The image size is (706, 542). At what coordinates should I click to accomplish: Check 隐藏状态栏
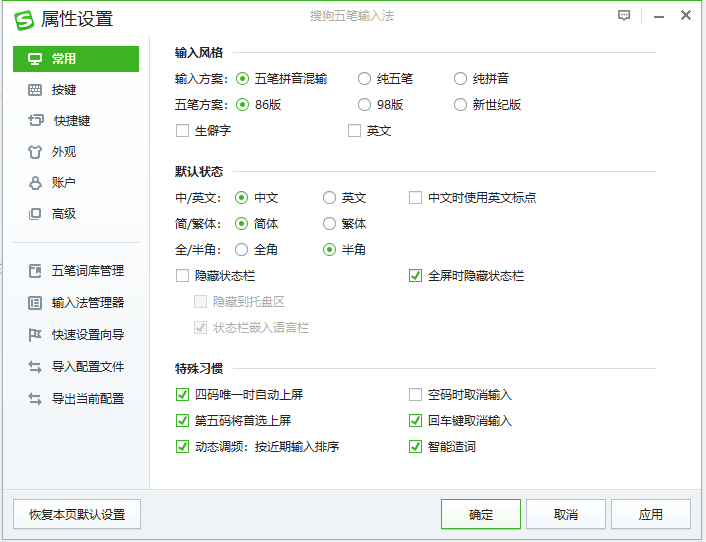click(182, 276)
